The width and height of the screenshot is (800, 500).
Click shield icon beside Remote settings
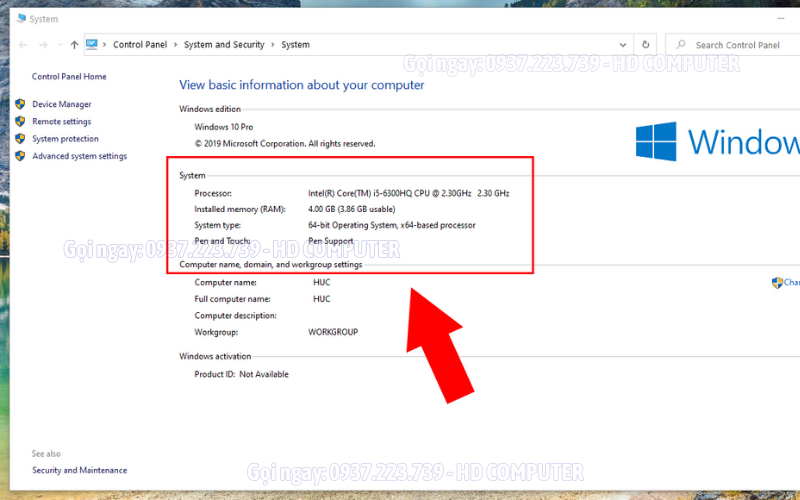pos(20,121)
